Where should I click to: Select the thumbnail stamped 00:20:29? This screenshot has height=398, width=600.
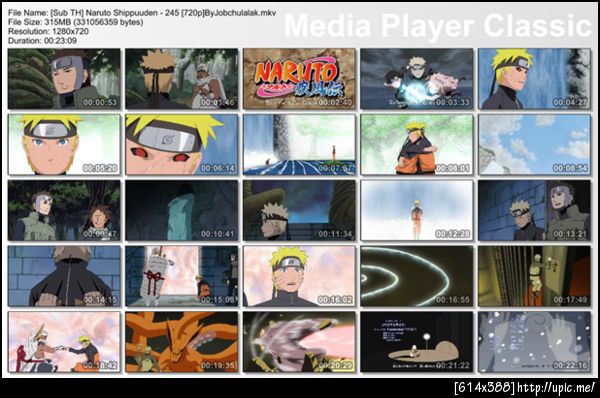tap(299, 342)
